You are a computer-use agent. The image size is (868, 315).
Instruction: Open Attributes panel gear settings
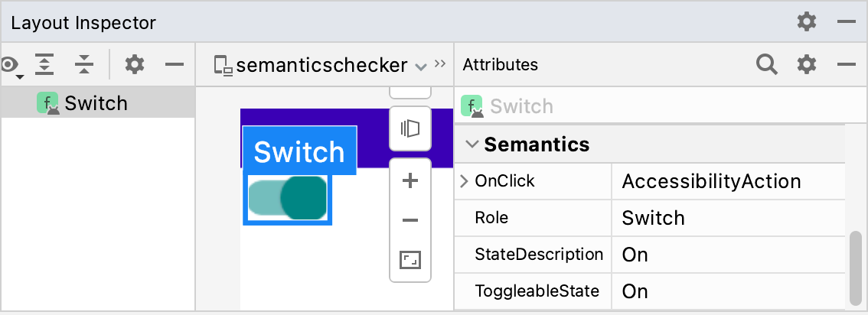[x=807, y=65]
